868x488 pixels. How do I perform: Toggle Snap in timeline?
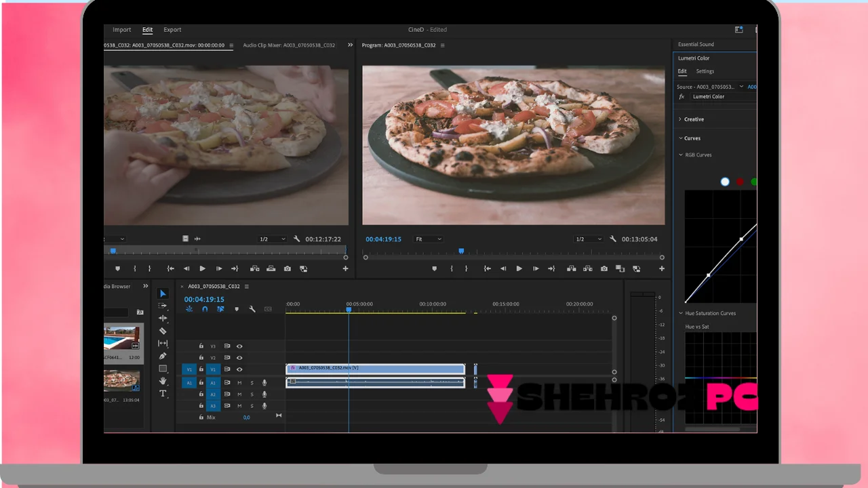click(x=205, y=309)
